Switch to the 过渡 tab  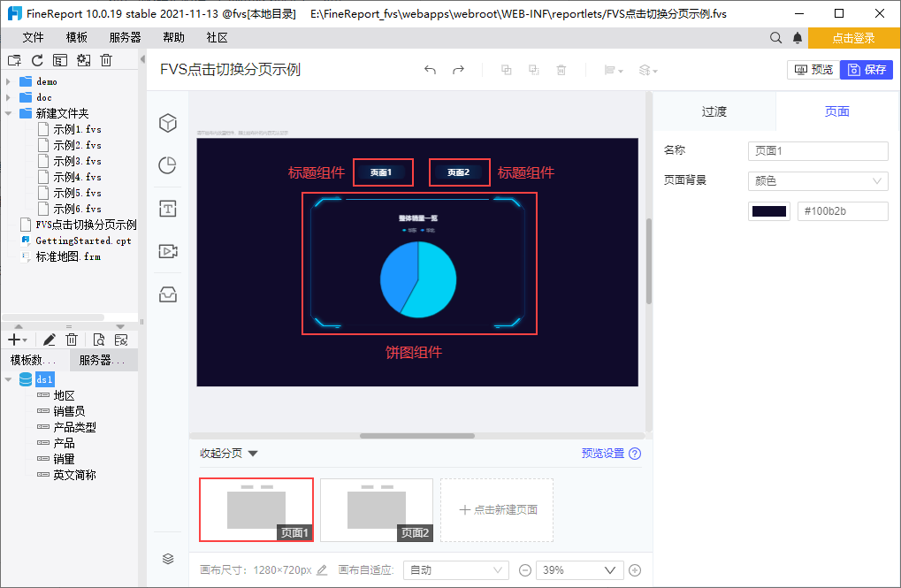pyautogui.click(x=714, y=111)
